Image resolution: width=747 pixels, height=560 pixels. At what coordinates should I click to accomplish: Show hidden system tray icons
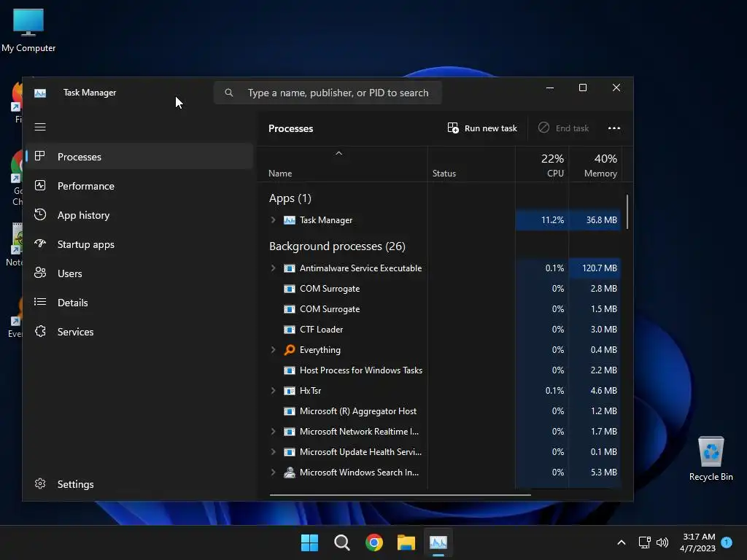[x=622, y=542]
